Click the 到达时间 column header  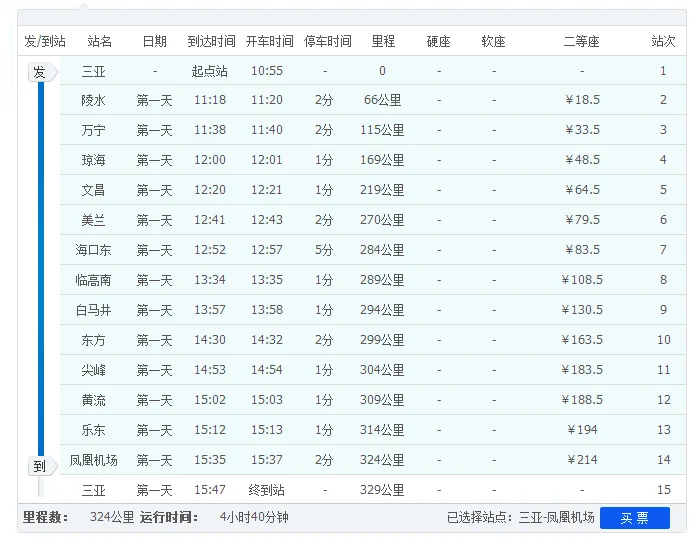(211, 41)
